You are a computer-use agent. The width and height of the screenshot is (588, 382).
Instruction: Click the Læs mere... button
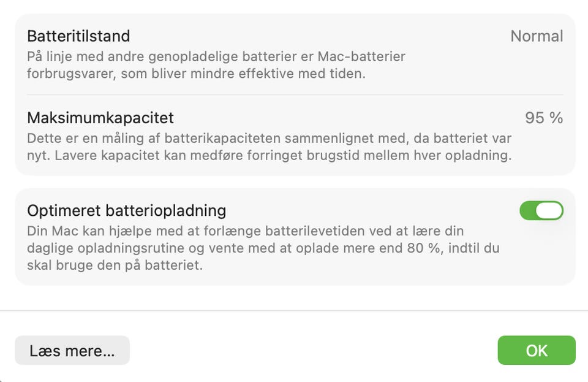72,351
